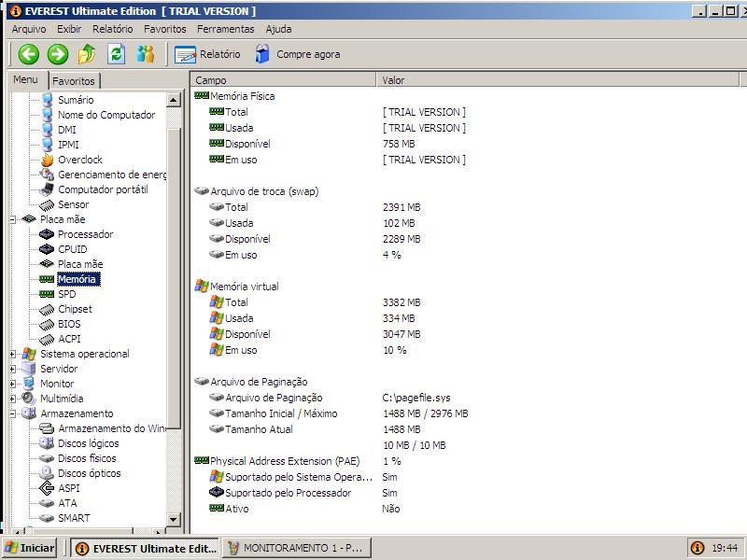Image resolution: width=747 pixels, height=560 pixels.
Task: Click the EVEREST system tray icon
Action: [x=697, y=548]
